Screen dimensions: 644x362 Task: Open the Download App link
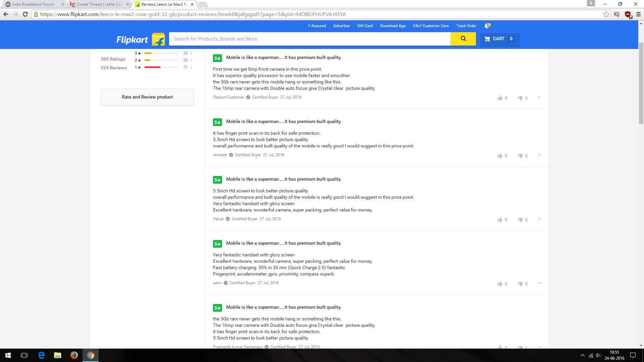click(x=393, y=26)
